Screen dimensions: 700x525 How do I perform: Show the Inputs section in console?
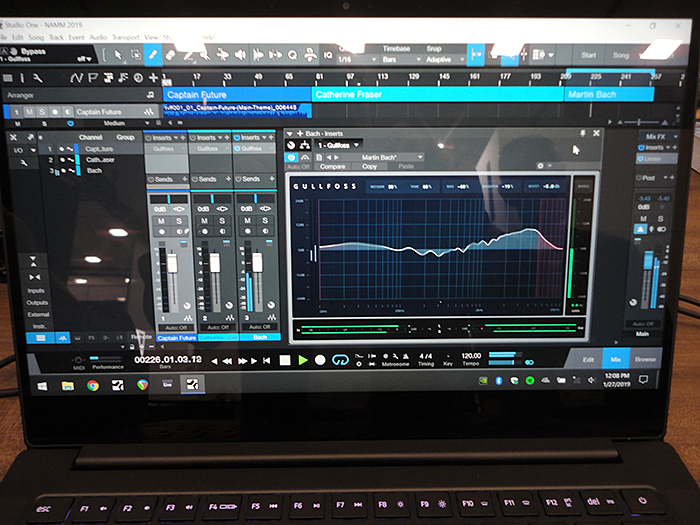[36, 291]
